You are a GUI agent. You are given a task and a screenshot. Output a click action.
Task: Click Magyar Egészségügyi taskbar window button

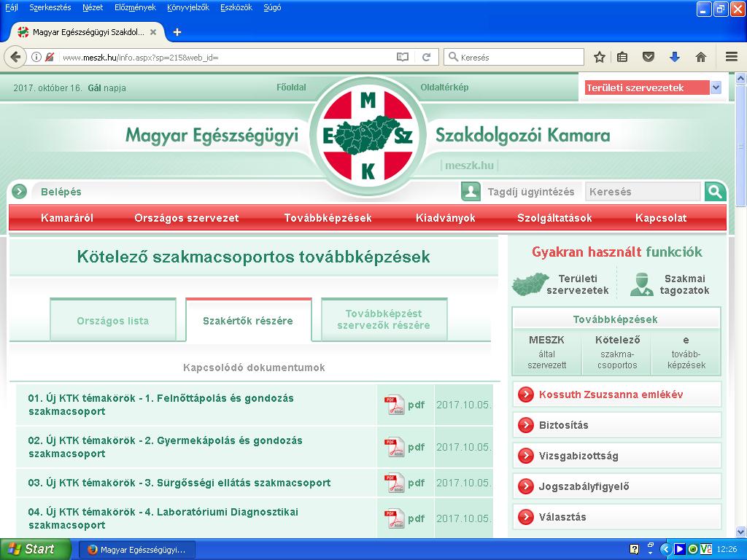[x=136, y=550]
